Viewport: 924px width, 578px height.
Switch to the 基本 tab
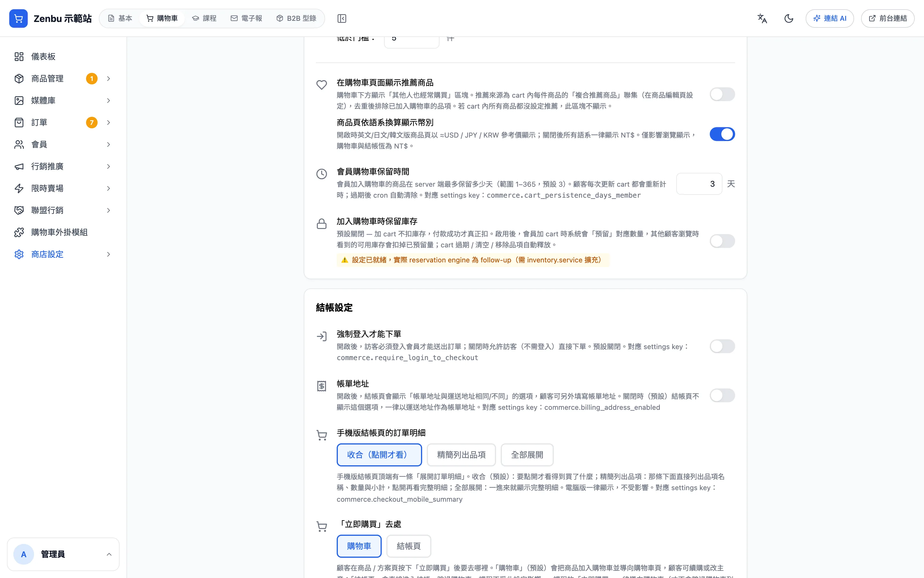(120, 18)
